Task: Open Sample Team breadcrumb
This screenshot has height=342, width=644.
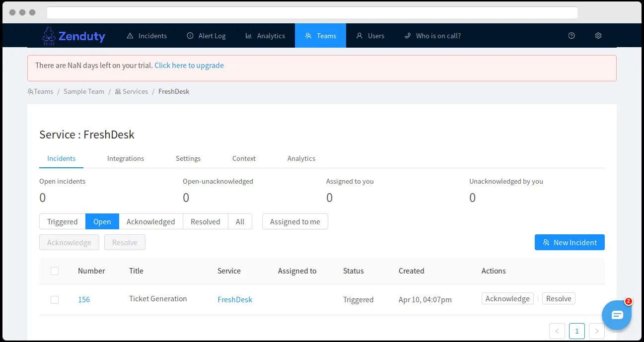Action: pos(84,91)
